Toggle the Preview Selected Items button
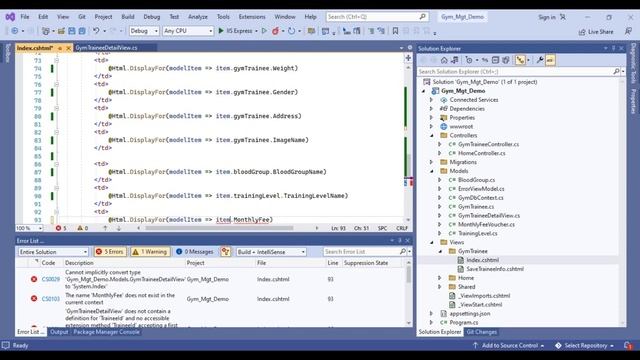 tap(550, 60)
